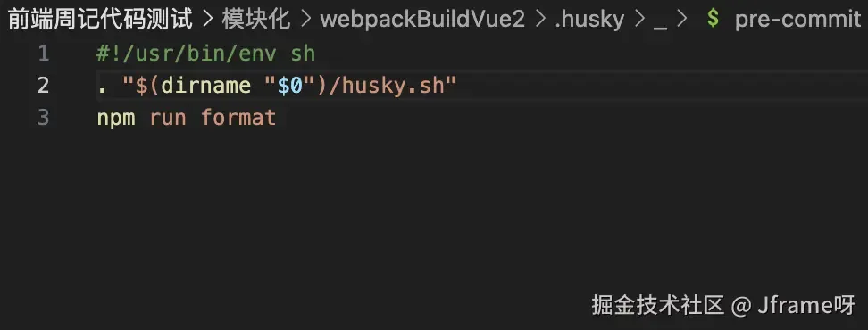Viewport: 868px width, 330px height.
Task: Expand chevron after 模块化 breadcrumb
Action: coord(305,20)
